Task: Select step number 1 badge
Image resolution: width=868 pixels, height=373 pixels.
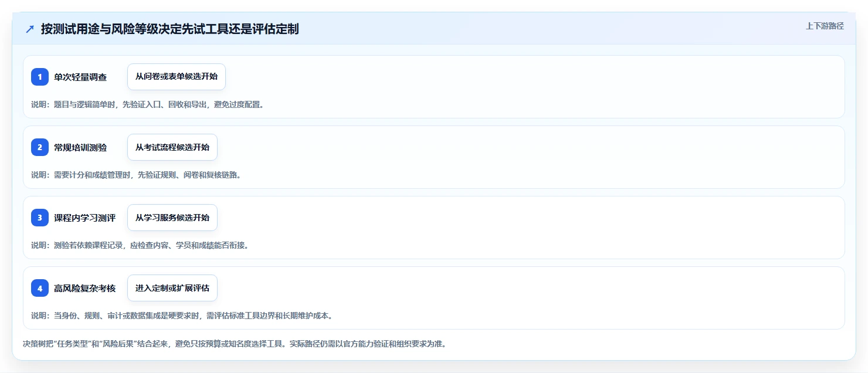Action: click(40, 77)
